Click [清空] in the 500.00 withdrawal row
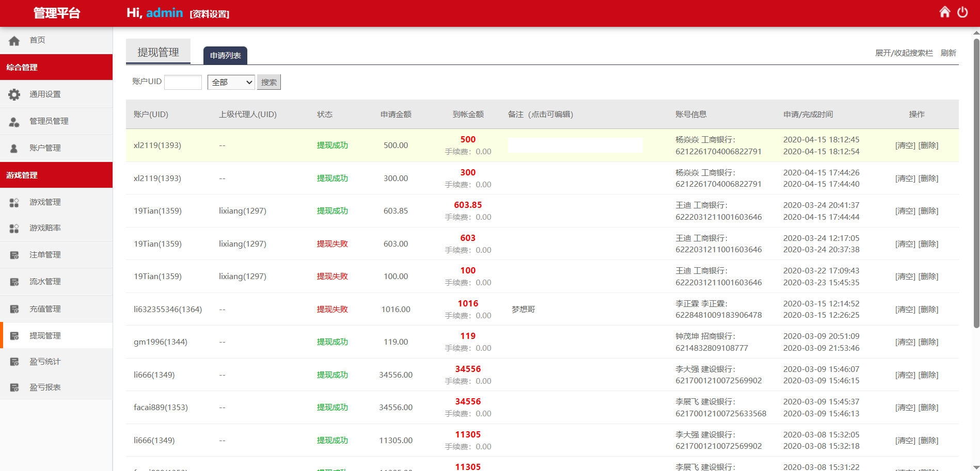This screenshot has height=471, width=980. point(905,145)
